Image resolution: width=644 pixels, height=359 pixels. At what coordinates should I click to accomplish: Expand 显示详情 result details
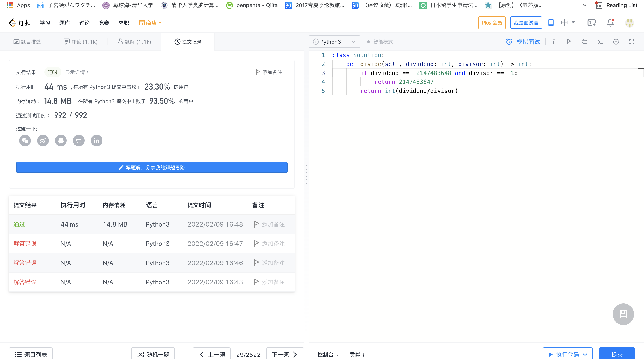pyautogui.click(x=77, y=72)
